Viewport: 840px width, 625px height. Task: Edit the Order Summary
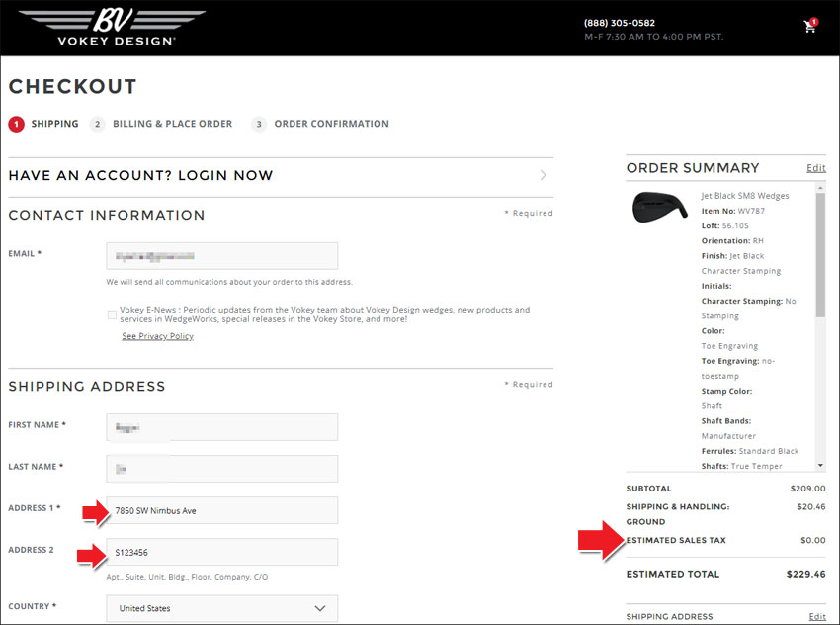816,168
